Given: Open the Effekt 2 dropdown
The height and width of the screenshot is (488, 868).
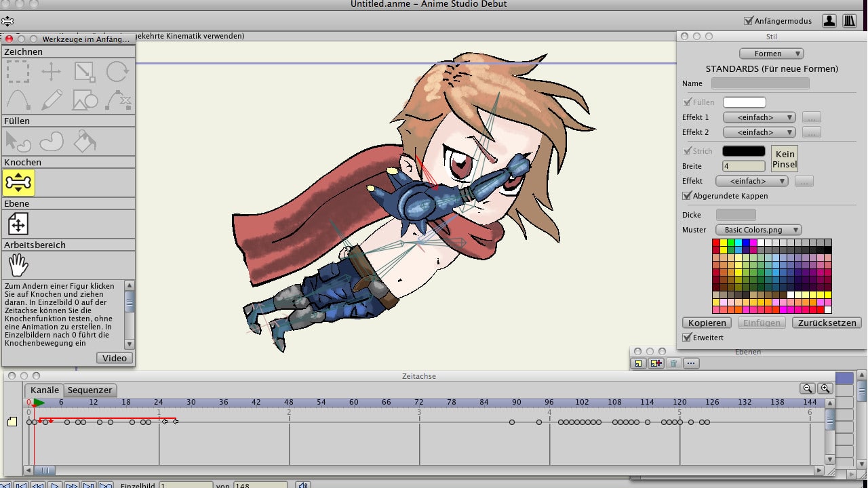Looking at the screenshot, I should coord(759,132).
